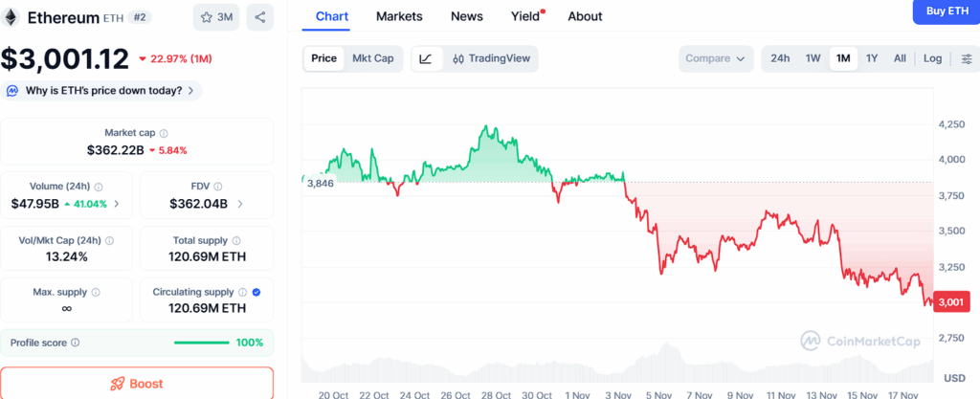Click the share icon button

(259, 17)
